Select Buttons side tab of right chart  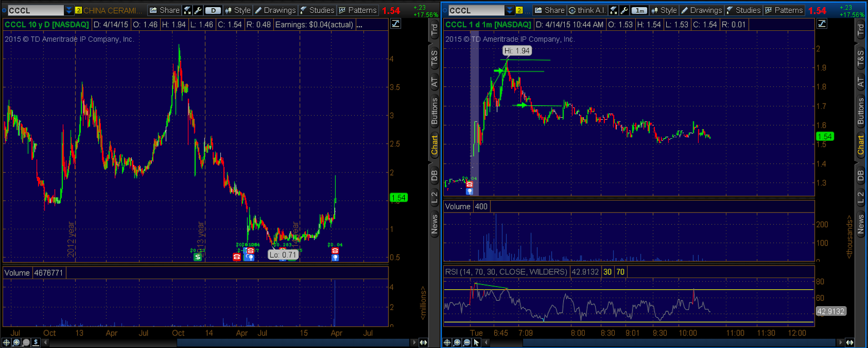click(x=860, y=112)
